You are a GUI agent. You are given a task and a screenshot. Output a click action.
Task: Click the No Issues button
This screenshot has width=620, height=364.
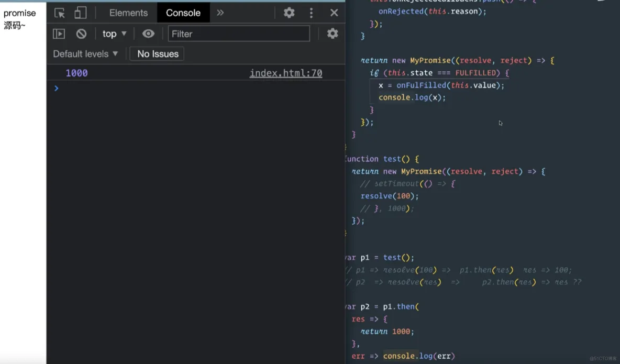(x=158, y=54)
